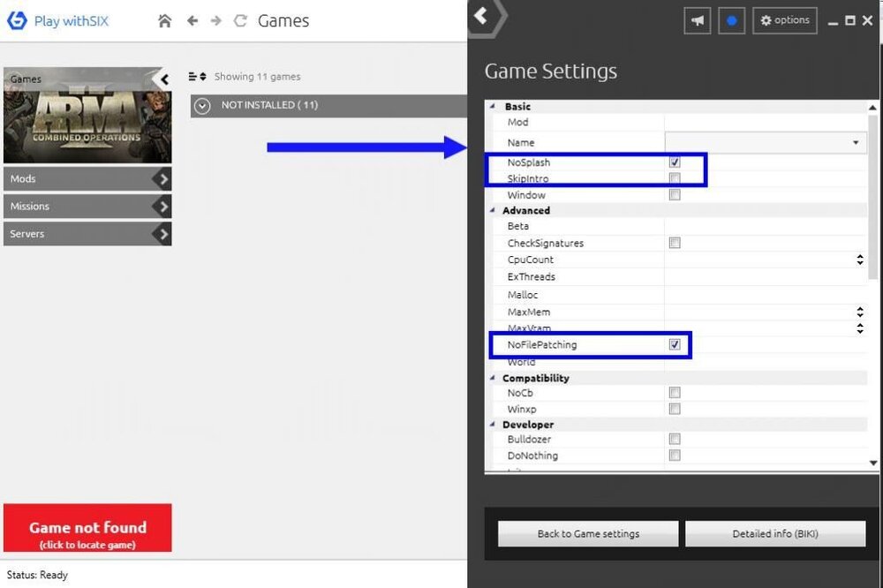Collapse the Developer settings group
Viewport: 883px width, 588px height.
click(x=492, y=424)
